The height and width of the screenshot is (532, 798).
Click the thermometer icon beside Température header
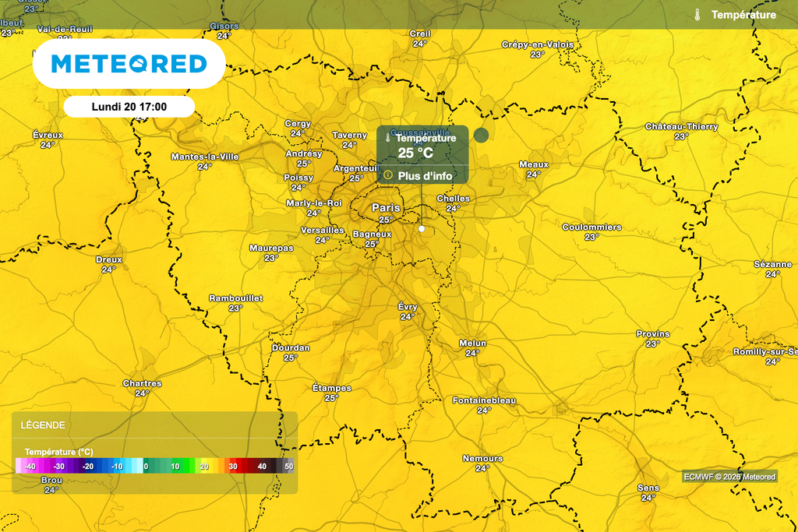(x=697, y=15)
